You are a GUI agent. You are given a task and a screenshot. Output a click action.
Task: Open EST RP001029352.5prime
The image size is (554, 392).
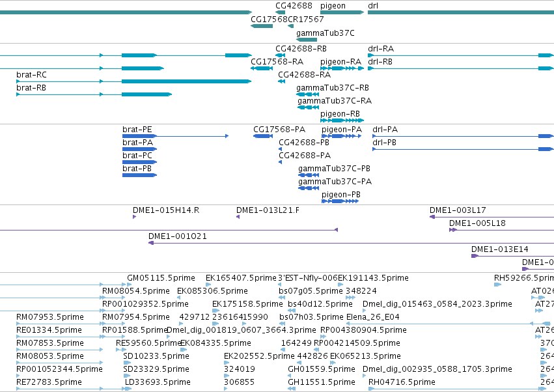145,304
